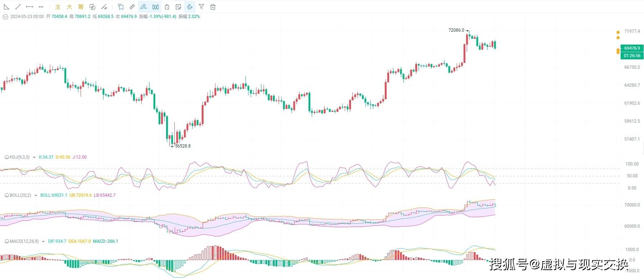Screen dimensions: 644x278
Task: Toggle the candlestick chart style icon
Action: coord(155,7)
